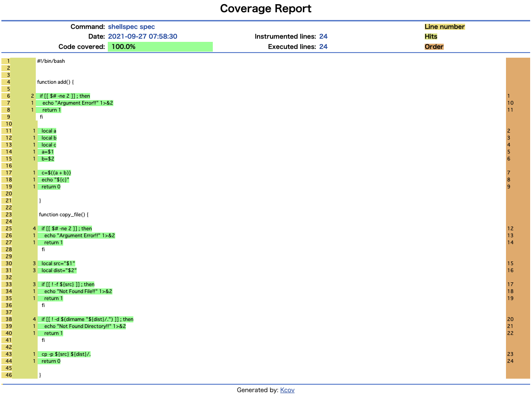Viewport: 532px width, 401px height.
Task: Open the Kcov generator link at page bottom
Action: pyautogui.click(x=287, y=390)
